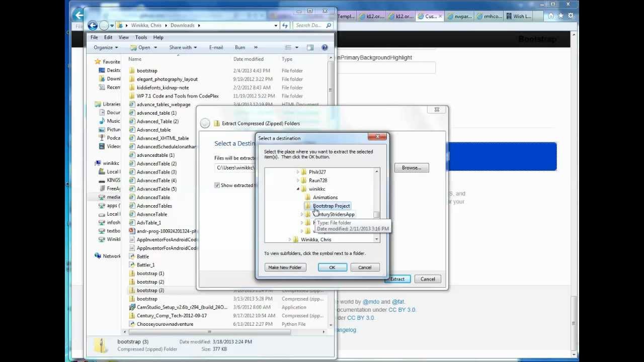This screenshot has width=644, height=362.
Task: Click E-mail in Explorer toolbar
Action: pyautogui.click(x=216, y=48)
